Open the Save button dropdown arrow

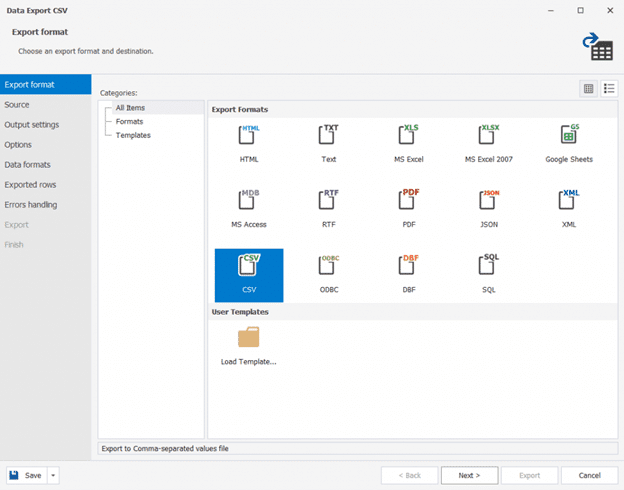[54, 475]
